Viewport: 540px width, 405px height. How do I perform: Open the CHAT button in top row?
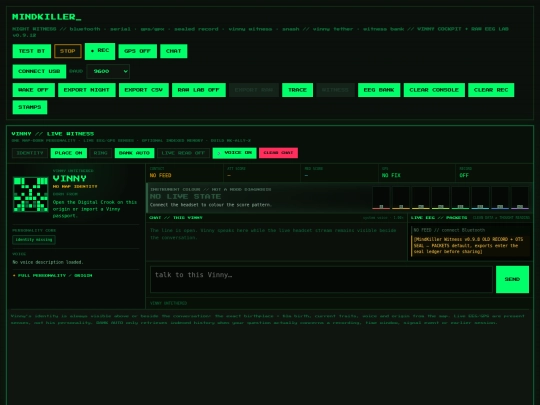point(174,51)
